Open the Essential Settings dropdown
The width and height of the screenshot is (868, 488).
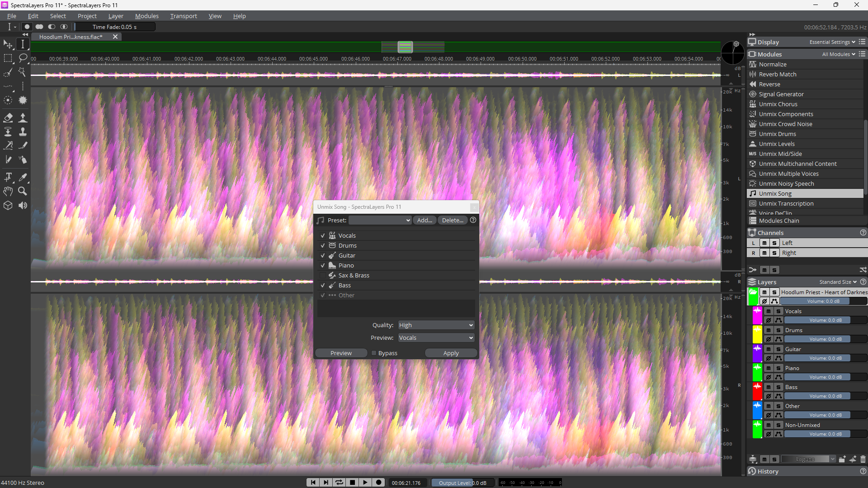coord(832,42)
